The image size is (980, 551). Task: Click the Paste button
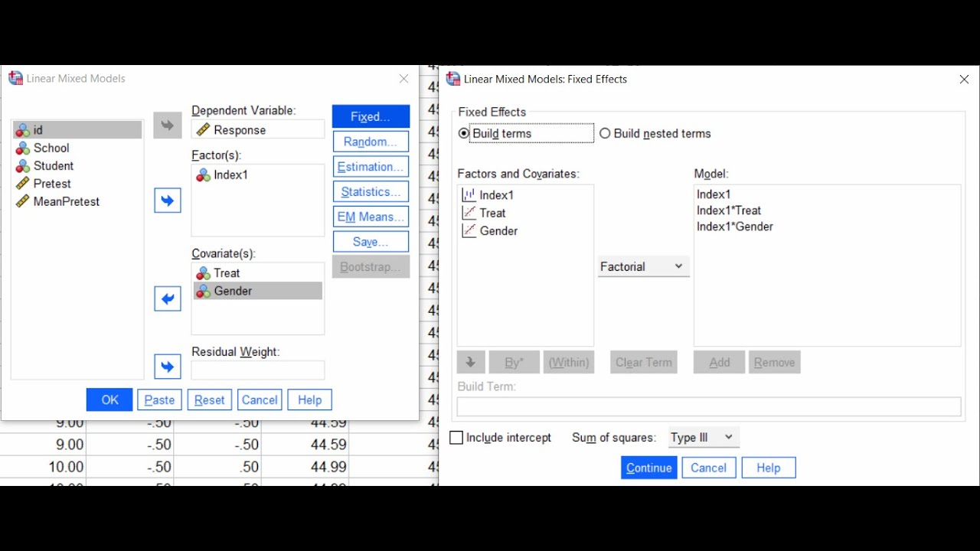pos(159,399)
